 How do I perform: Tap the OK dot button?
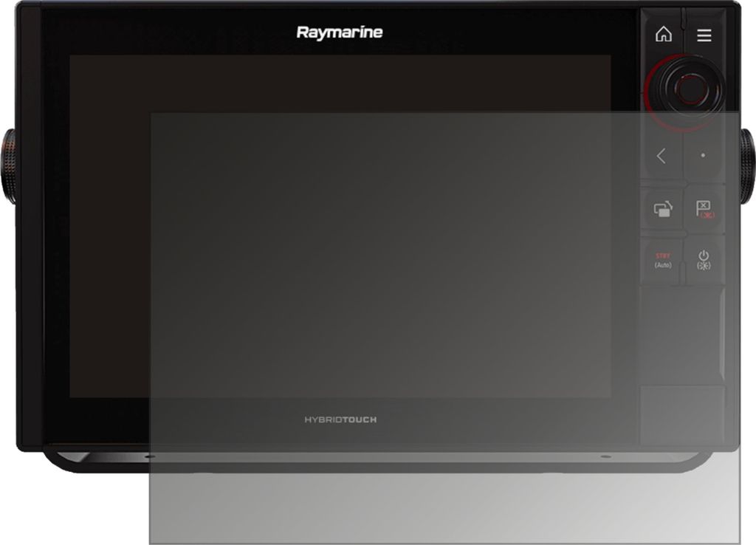tap(703, 155)
